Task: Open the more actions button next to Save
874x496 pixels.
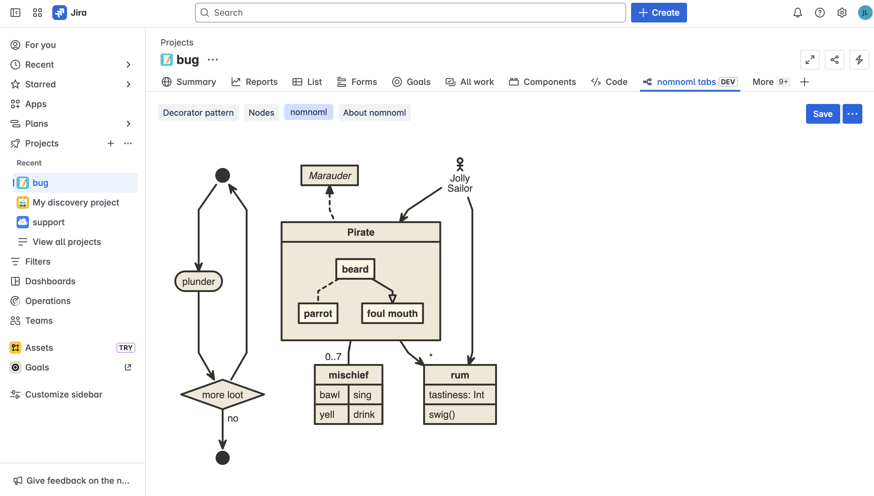Action: [852, 114]
